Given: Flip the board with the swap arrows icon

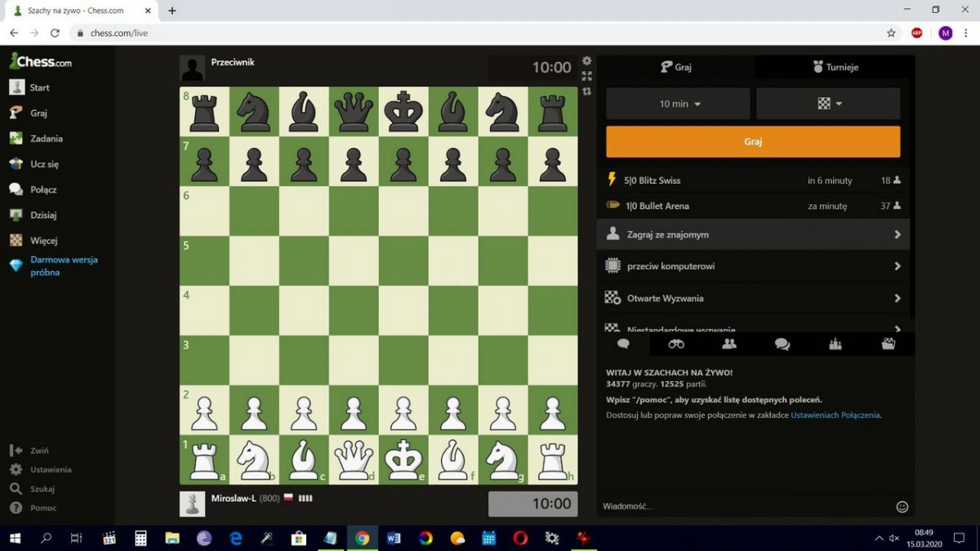Looking at the screenshot, I should click(x=586, y=91).
